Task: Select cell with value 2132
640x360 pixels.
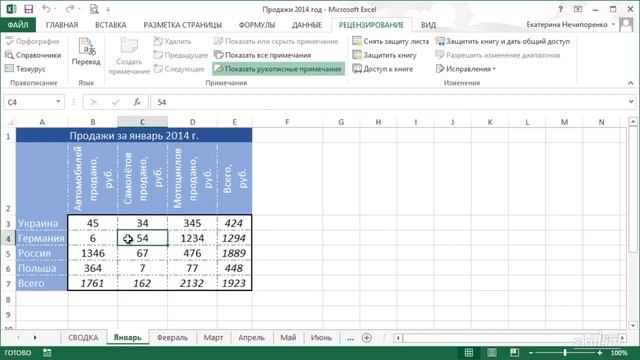Action: click(x=192, y=283)
